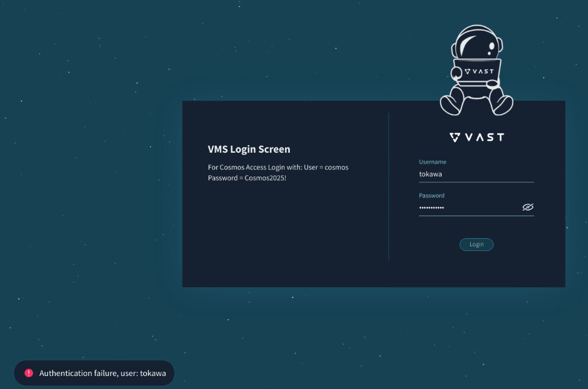Click the 'VMS Login Screen' heading
Screen dimensions: 588x389
click(249, 149)
